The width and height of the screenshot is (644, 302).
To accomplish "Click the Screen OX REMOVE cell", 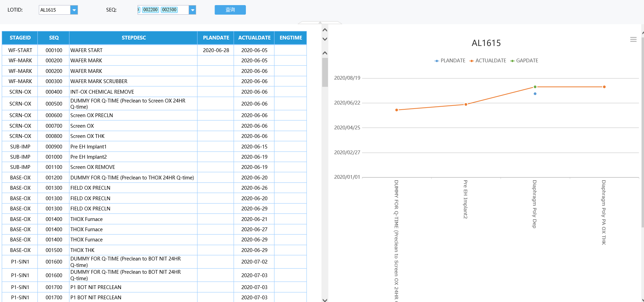I will [x=133, y=167].
